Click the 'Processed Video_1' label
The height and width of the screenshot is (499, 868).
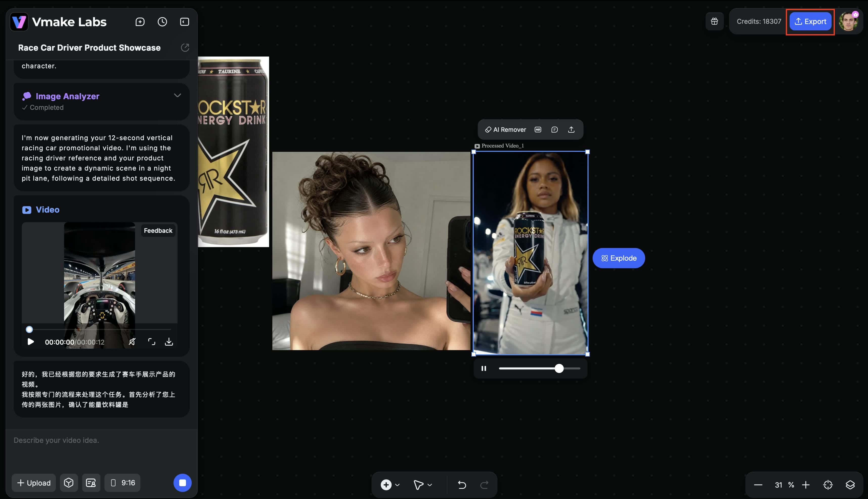pyautogui.click(x=503, y=146)
